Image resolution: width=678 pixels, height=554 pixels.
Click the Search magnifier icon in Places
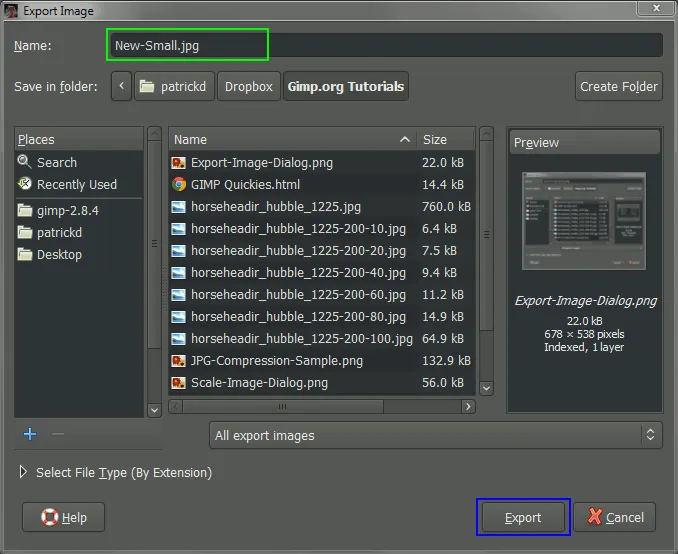(24, 162)
